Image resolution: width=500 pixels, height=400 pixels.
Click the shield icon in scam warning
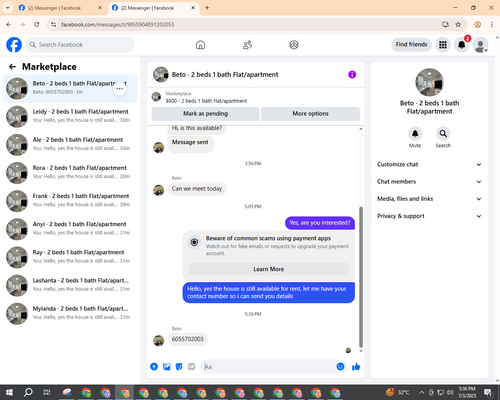tap(194, 242)
